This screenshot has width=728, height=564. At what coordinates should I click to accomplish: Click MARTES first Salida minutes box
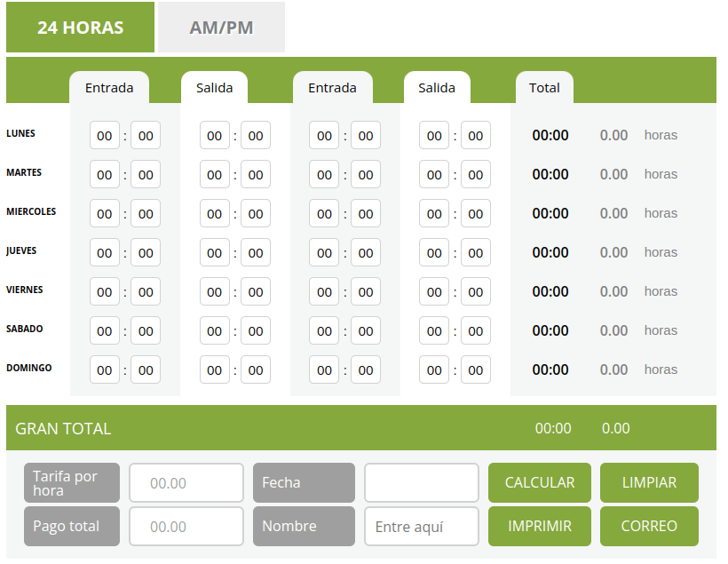[x=255, y=174]
